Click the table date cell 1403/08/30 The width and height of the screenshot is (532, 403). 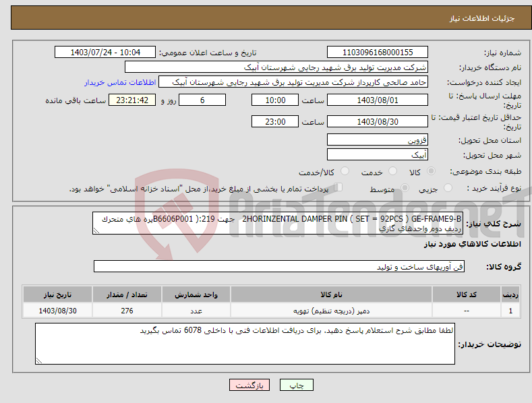[57, 311]
